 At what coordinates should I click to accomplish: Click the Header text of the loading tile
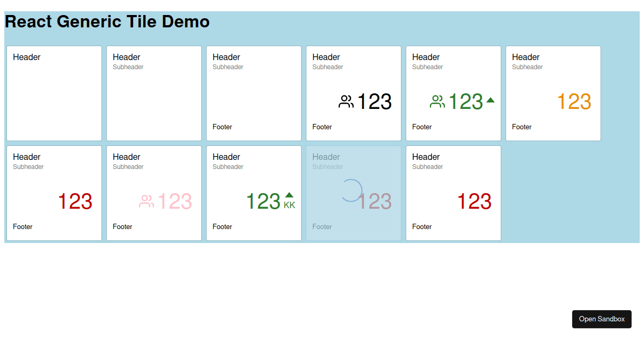pos(326,157)
